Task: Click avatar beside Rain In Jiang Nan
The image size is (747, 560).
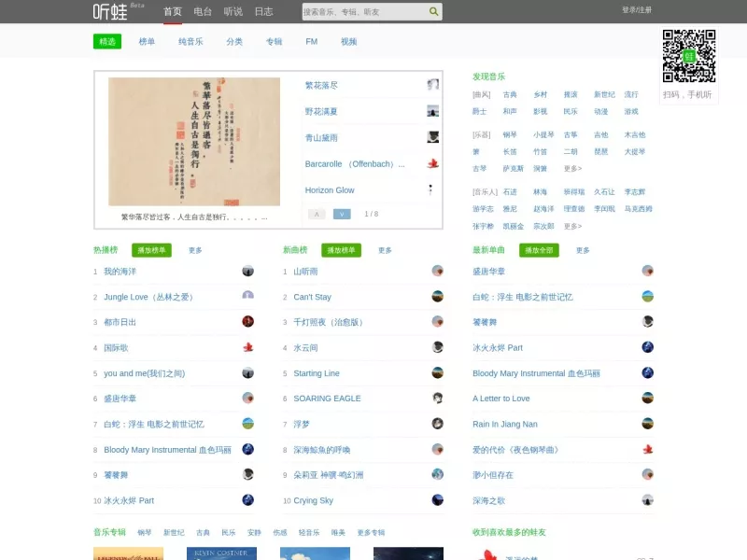Action: (647, 424)
